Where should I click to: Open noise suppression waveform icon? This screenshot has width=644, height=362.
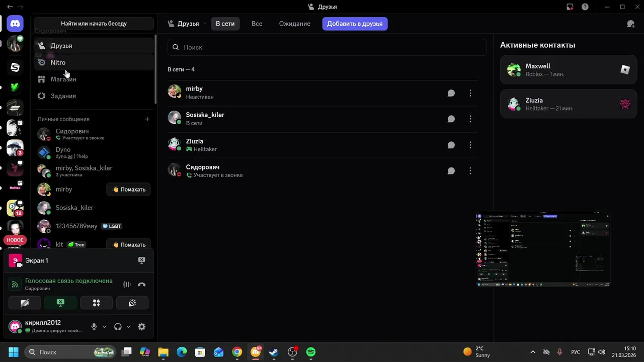click(126, 285)
